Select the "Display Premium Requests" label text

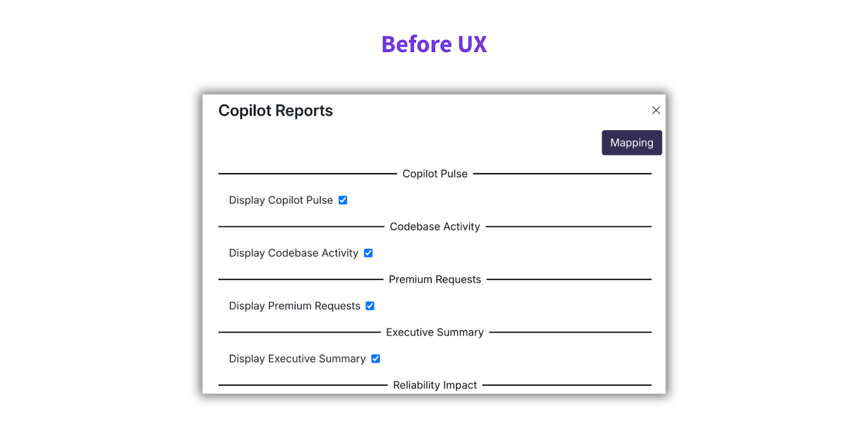[x=294, y=306]
